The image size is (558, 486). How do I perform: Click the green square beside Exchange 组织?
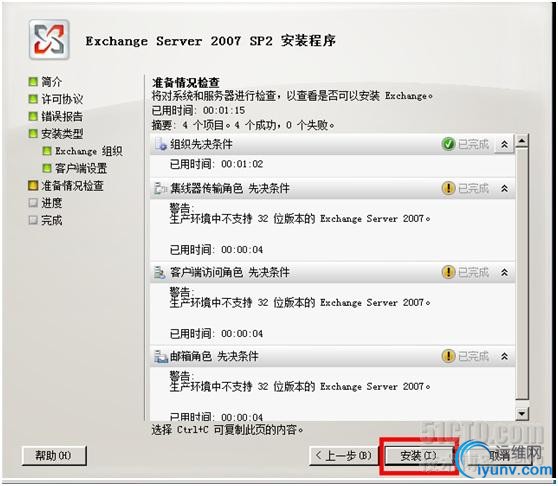[x=47, y=151]
